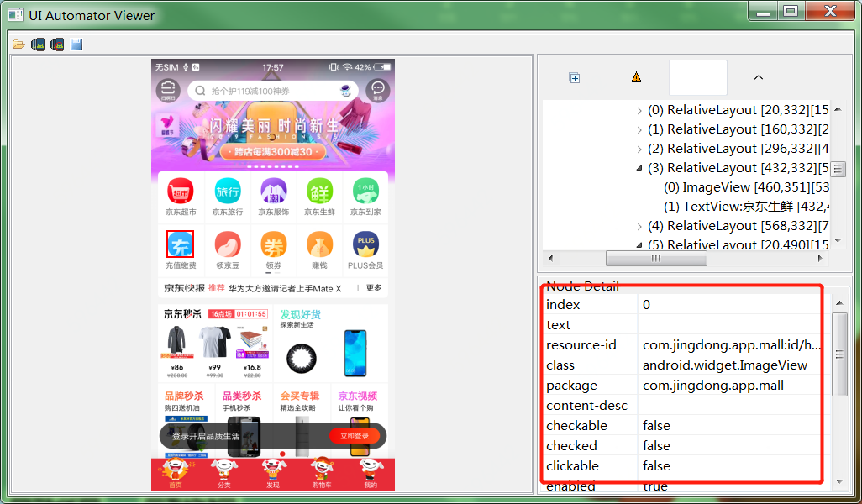Click the 我的 tab in phone bottom bar
The height and width of the screenshot is (504, 862).
tap(371, 475)
